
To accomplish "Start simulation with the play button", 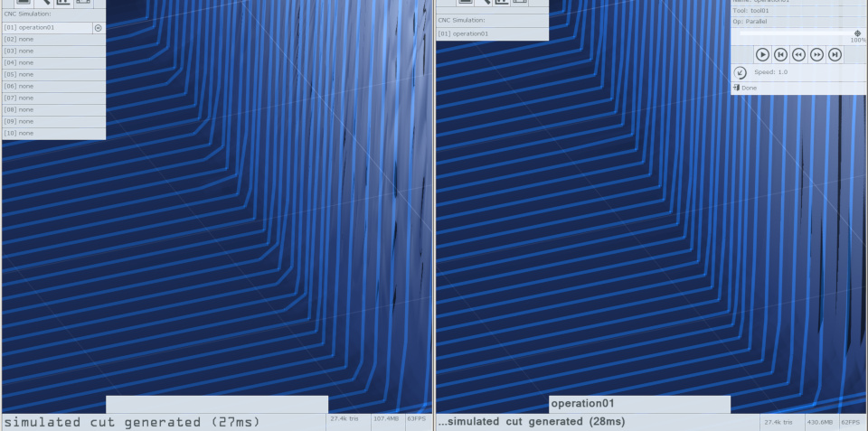I will [762, 54].
